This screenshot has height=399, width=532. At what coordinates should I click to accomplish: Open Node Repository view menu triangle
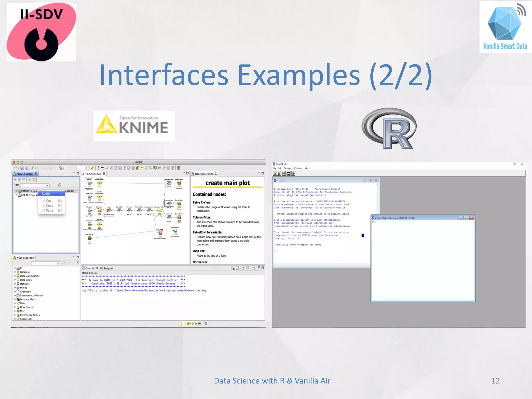click(78, 262)
